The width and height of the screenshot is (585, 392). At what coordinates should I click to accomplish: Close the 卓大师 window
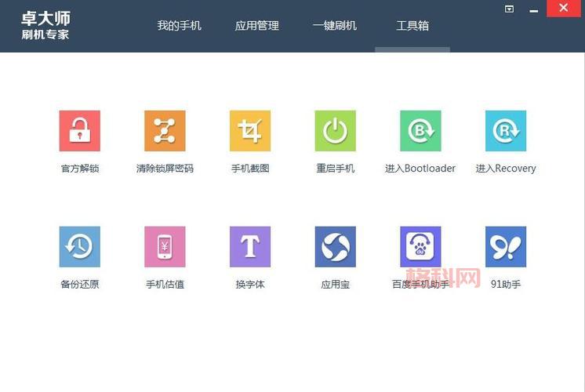click(x=564, y=8)
